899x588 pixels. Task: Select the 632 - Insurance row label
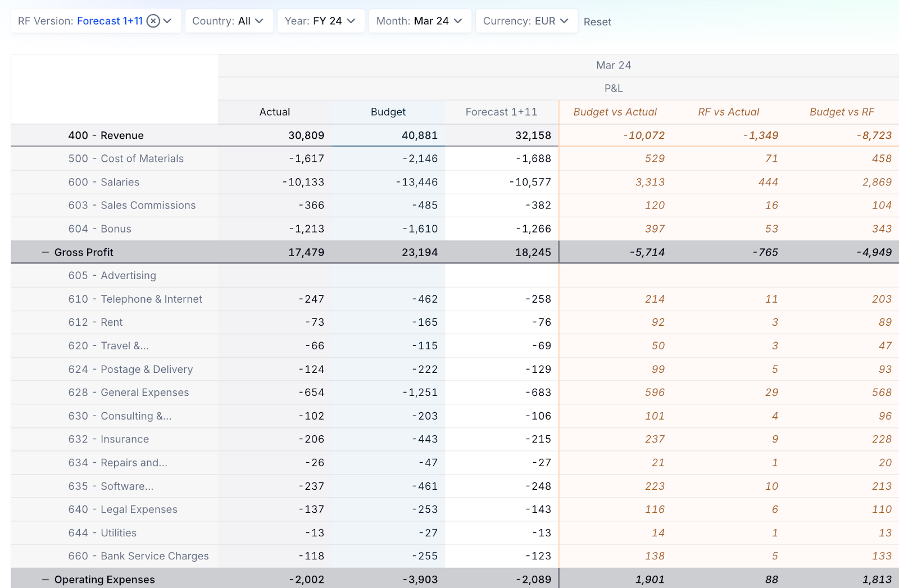109,439
